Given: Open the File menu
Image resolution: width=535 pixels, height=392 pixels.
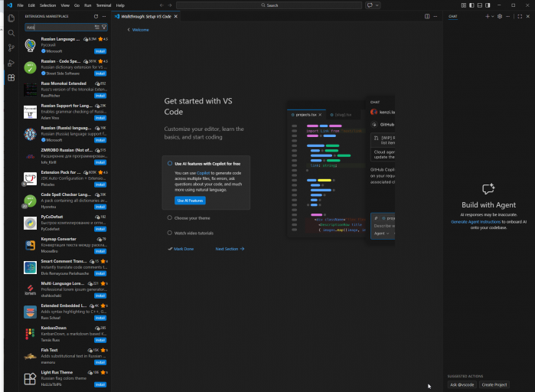Looking at the screenshot, I should pyautogui.click(x=20, y=5).
